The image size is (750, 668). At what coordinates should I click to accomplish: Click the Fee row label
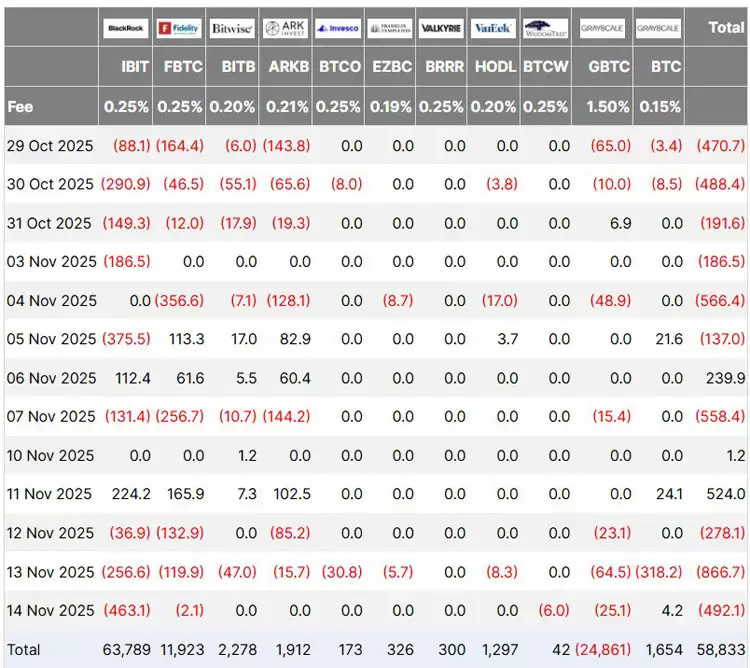pyautogui.click(x=20, y=106)
